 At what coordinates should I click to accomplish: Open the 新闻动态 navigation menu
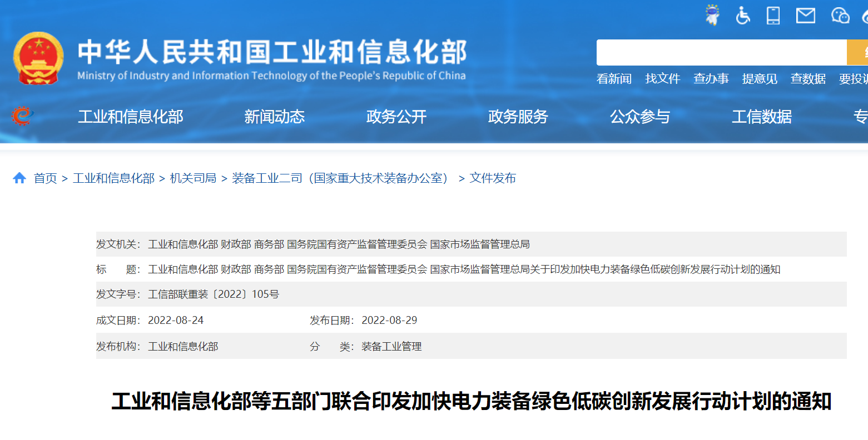pyautogui.click(x=275, y=117)
